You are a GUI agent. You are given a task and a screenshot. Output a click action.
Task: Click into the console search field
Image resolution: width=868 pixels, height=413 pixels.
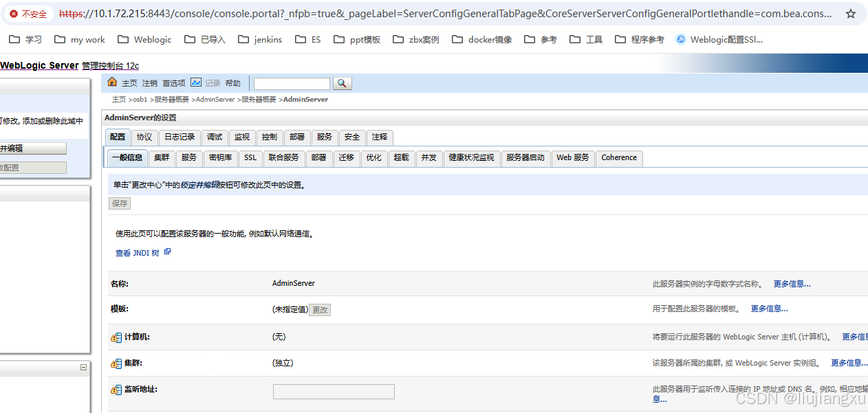point(292,83)
